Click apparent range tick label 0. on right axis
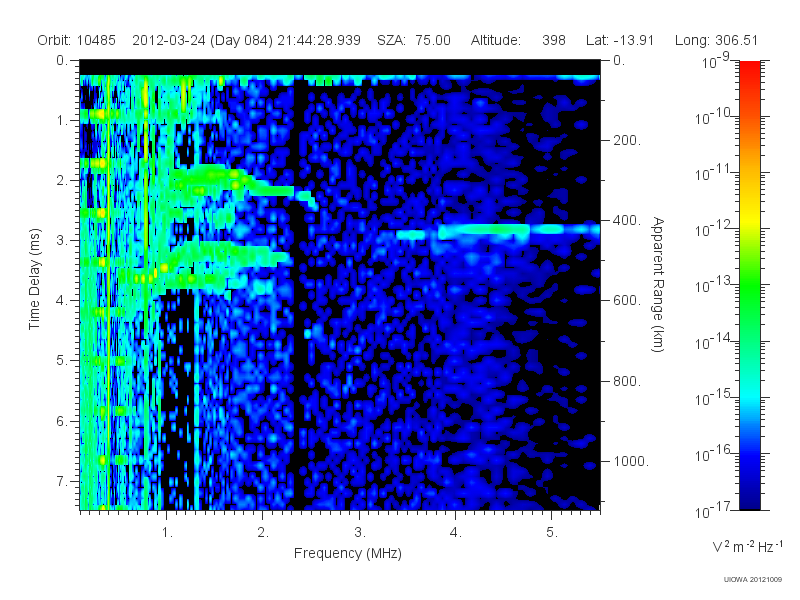The height and width of the screenshot is (600, 800). click(x=619, y=60)
